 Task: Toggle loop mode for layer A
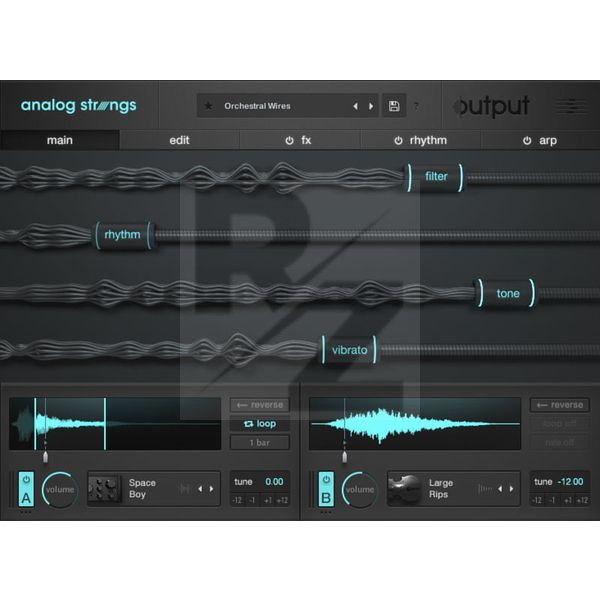tap(260, 424)
